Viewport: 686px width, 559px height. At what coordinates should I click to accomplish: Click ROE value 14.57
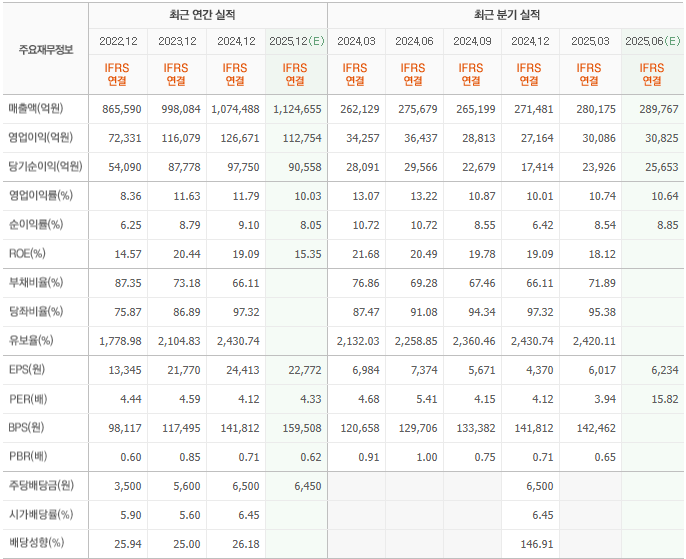[128, 254]
